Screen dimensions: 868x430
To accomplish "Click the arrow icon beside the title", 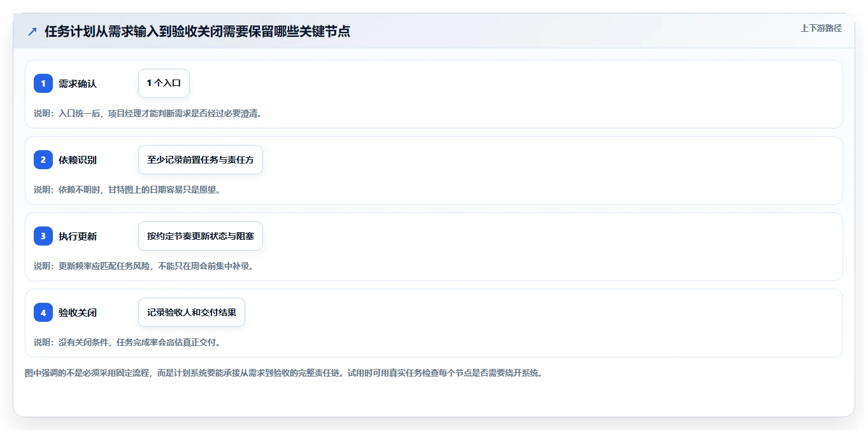I will coord(32,31).
